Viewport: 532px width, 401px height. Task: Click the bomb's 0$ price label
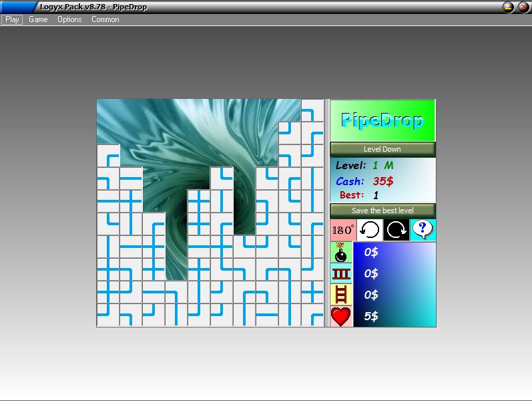(371, 253)
